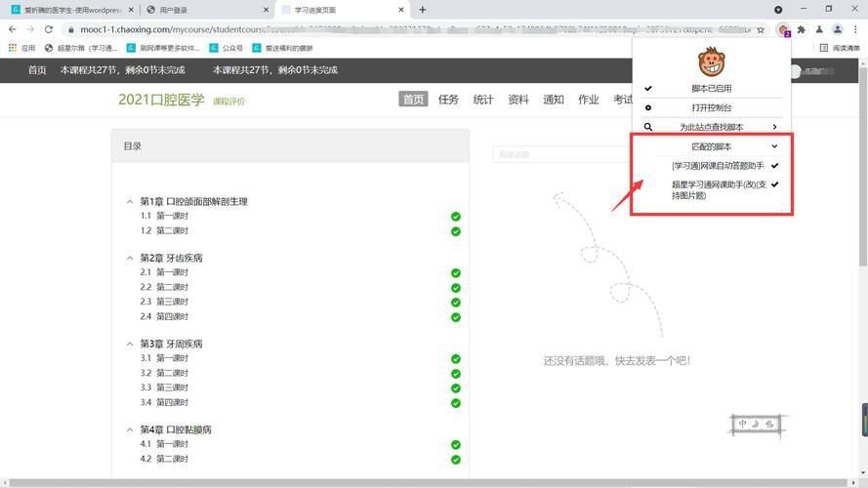Open 打开控制台 menu entry
868x488 pixels.
point(712,108)
